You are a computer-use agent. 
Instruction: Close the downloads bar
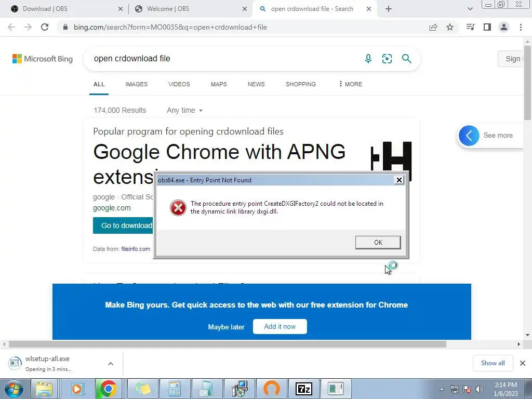(x=523, y=363)
